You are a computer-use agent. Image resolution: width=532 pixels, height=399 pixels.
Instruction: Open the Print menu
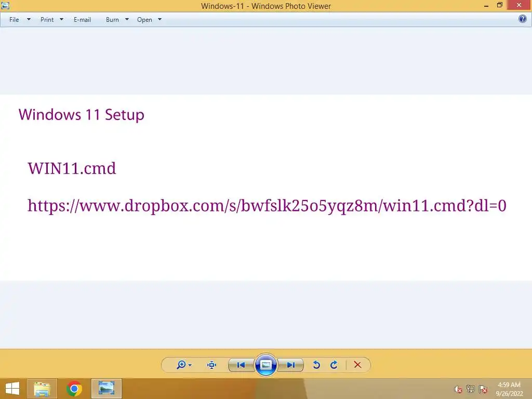pos(47,20)
